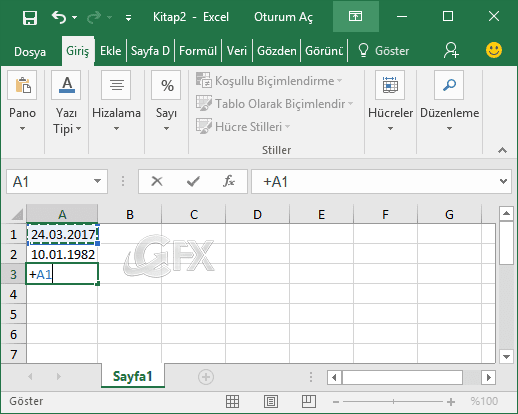
Task: Save the workbook with the floppy icon
Action: coord(30,17)
